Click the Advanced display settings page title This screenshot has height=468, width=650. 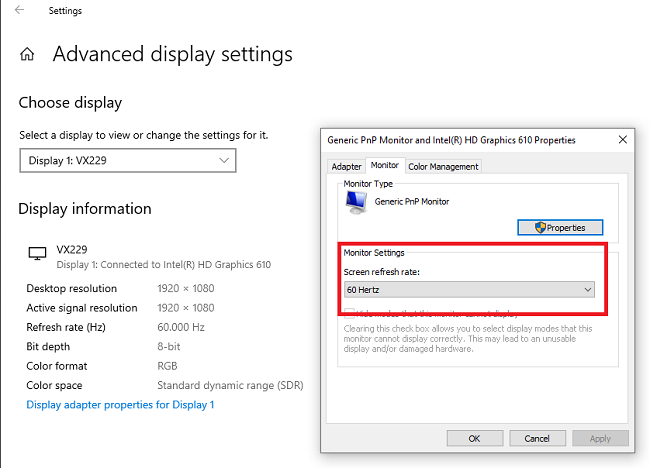coord(172,54)
